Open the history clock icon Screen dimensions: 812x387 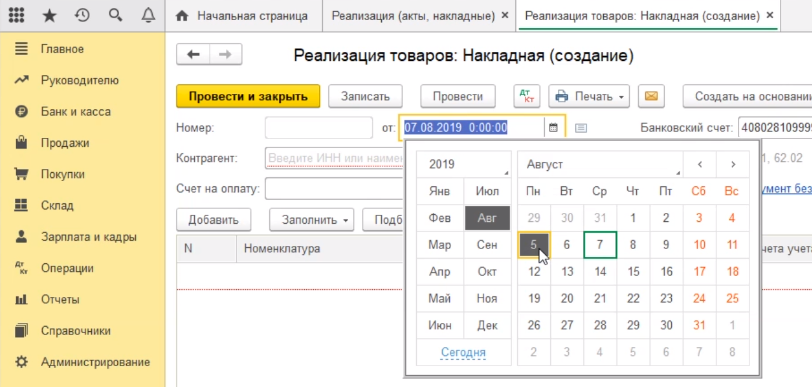click(x=82, y=16)
